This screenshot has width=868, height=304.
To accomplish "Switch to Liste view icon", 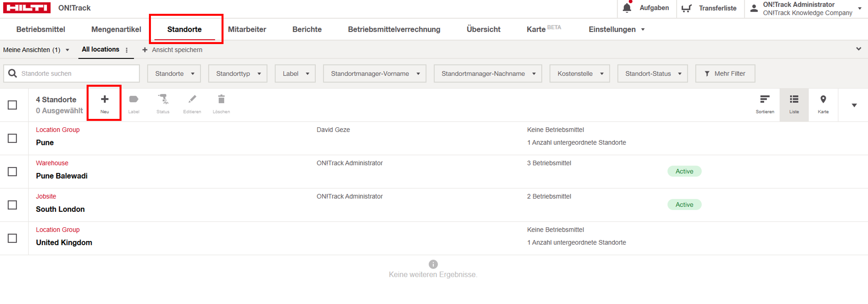I will pos(794,99).
